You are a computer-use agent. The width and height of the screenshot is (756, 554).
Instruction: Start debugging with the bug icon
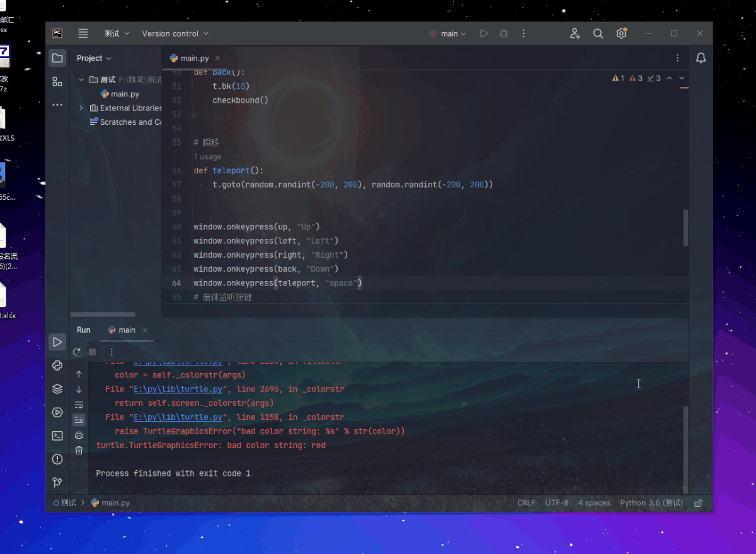503,33
